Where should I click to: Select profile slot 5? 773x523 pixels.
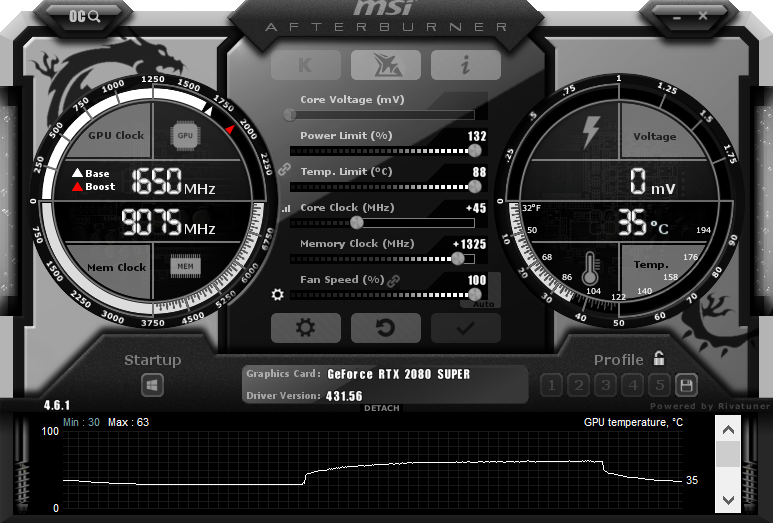tap(660, 385)
